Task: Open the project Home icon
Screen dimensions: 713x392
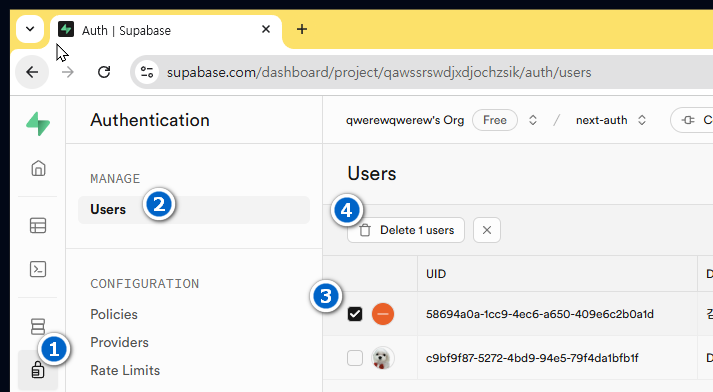Action: coord(38,168)
